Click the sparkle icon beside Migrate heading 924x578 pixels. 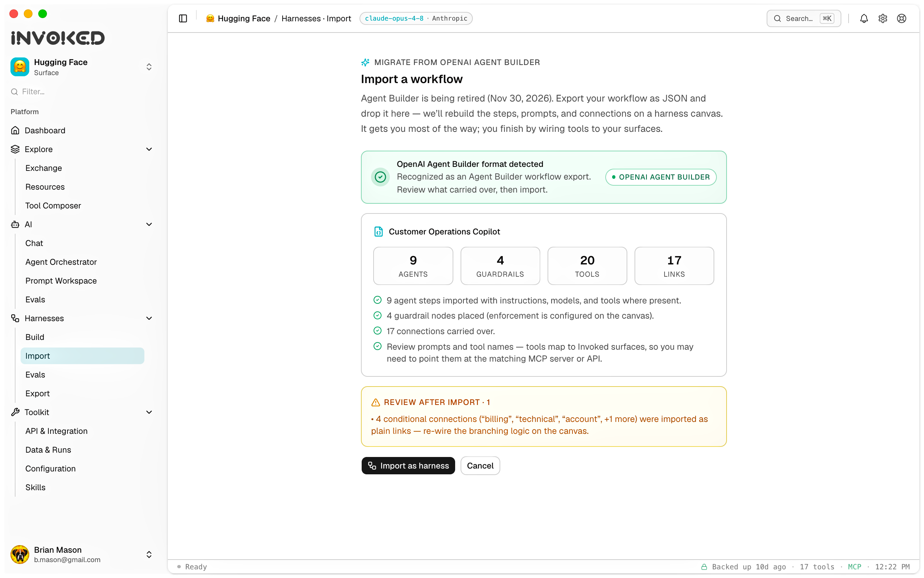pyautogui.click(x=365, y=62)
